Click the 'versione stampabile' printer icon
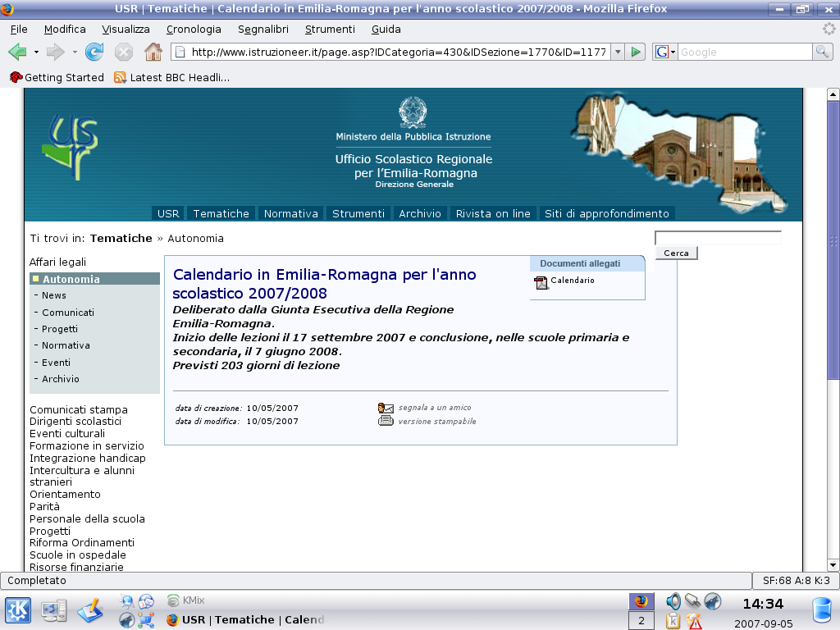Viewport: 840px width, 630px height. [x=386, y=421]
